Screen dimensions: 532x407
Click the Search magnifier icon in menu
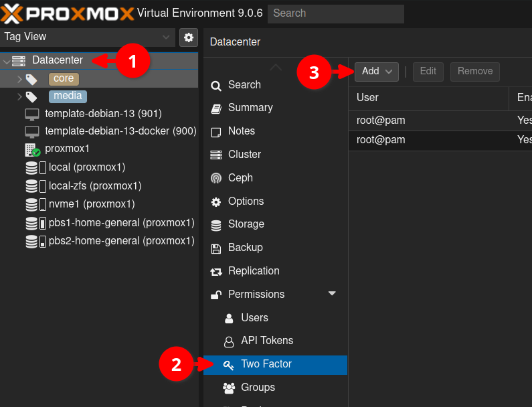coord(216,86)
